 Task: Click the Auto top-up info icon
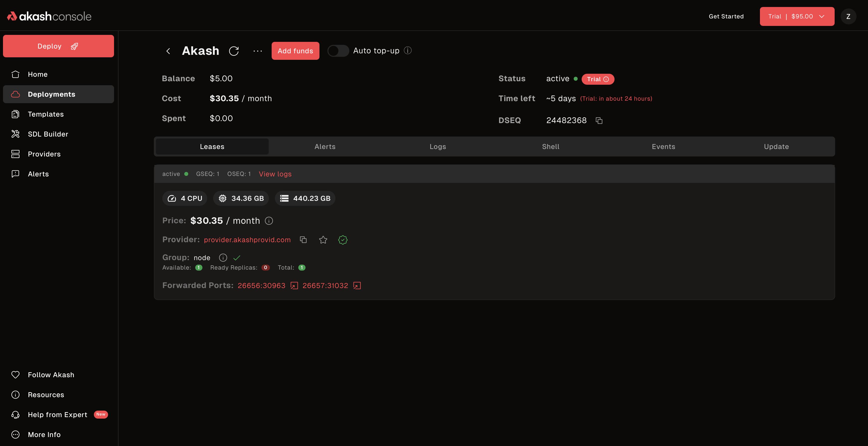coord(408,51)
